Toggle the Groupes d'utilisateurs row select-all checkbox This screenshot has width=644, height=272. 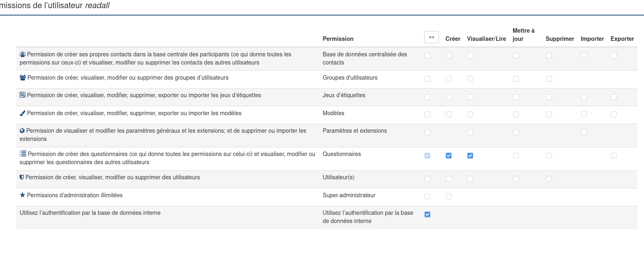click(427, 79)
